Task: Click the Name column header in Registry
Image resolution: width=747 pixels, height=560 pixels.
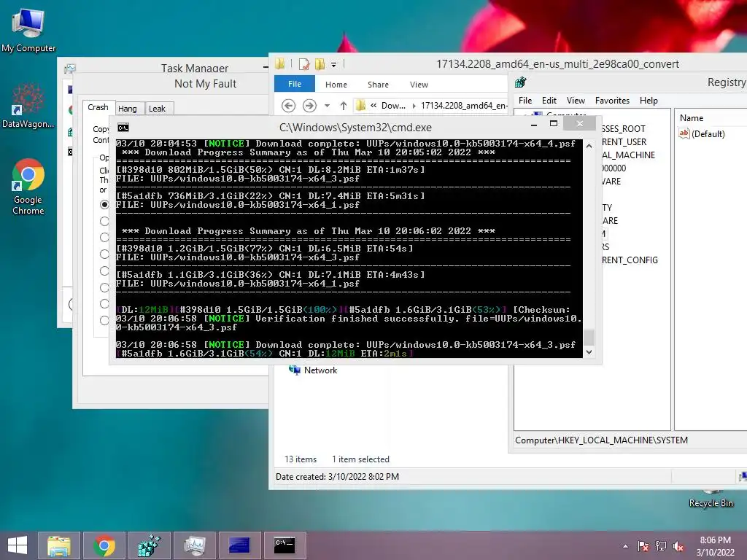Action: tap(692, 118)
